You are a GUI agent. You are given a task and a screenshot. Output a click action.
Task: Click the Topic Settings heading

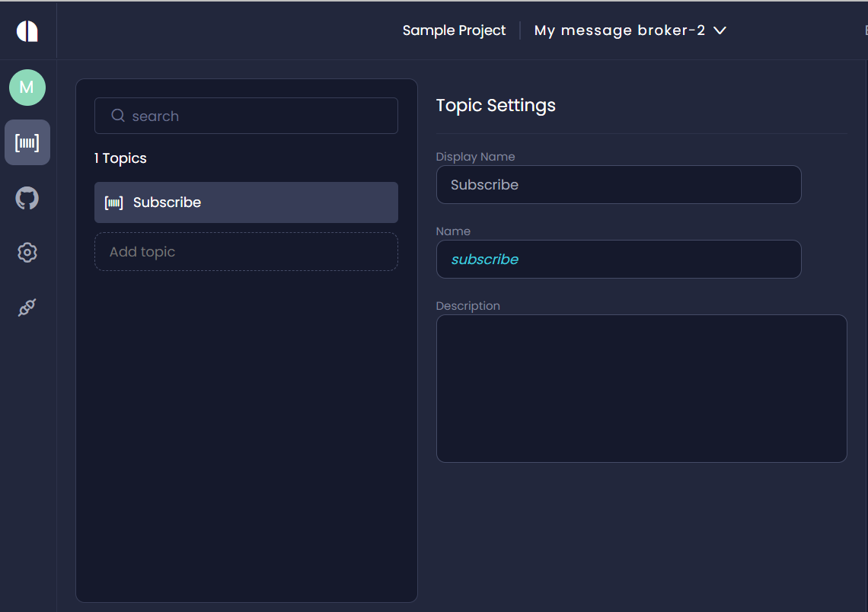click(x=496, y=105)
